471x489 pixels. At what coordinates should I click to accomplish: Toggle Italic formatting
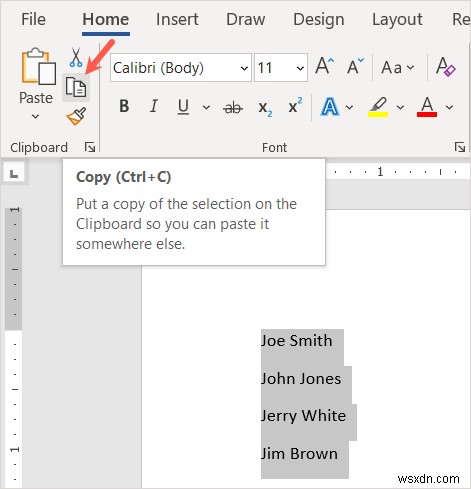[153, 107]
